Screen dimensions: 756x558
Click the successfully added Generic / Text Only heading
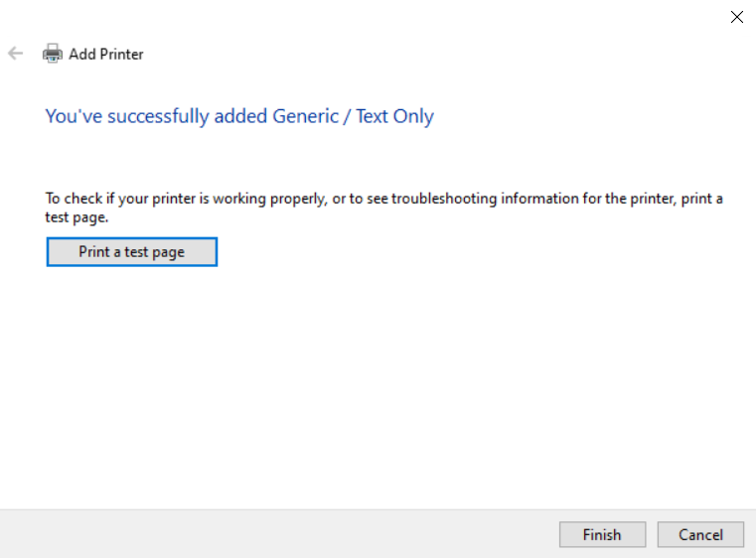click(239, 116)
